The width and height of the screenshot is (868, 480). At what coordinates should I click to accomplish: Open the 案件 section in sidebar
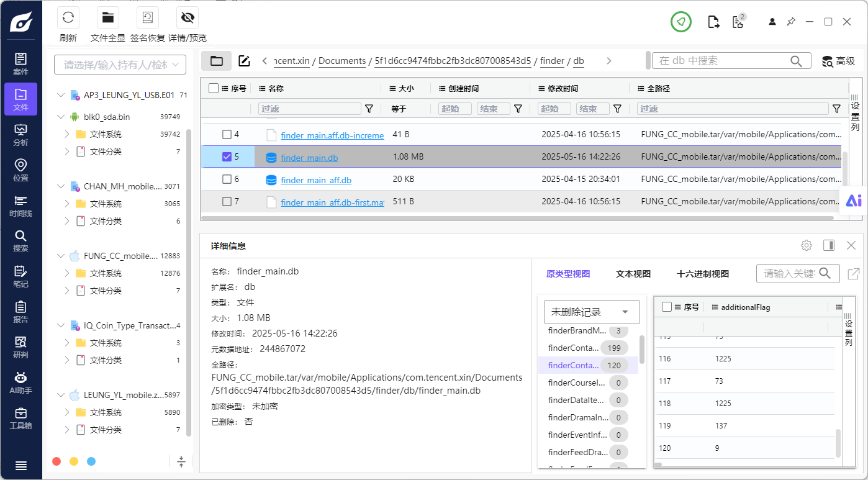click(20, 64)
